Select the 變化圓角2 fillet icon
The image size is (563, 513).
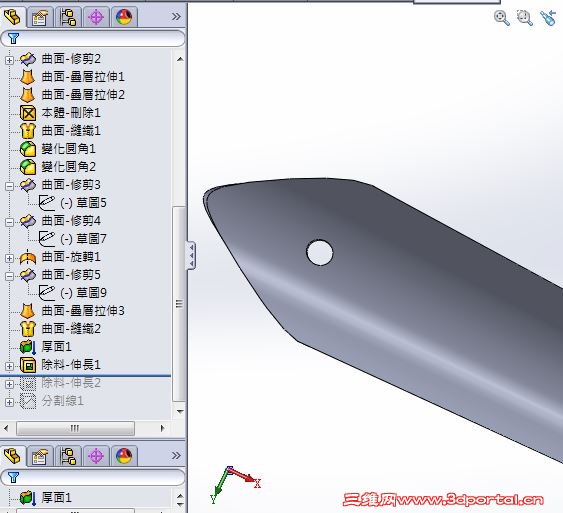[x=28, y=167]
